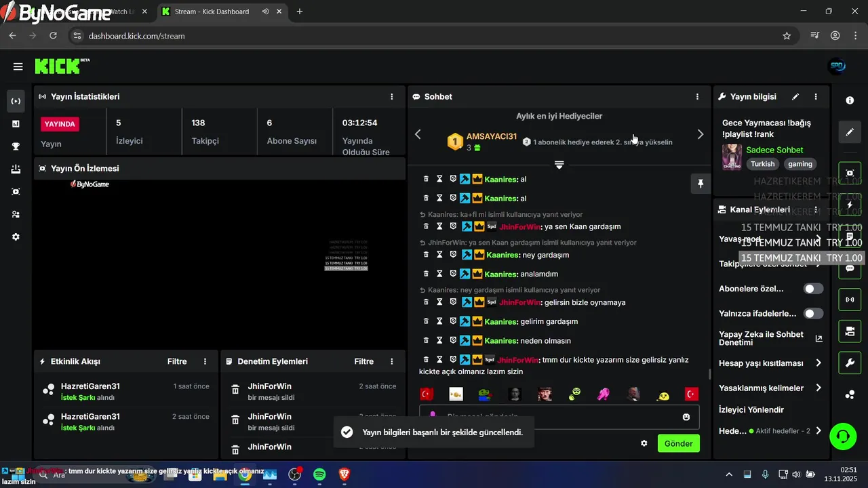Reload the page with browser refresh button

(x=54, y=36)
